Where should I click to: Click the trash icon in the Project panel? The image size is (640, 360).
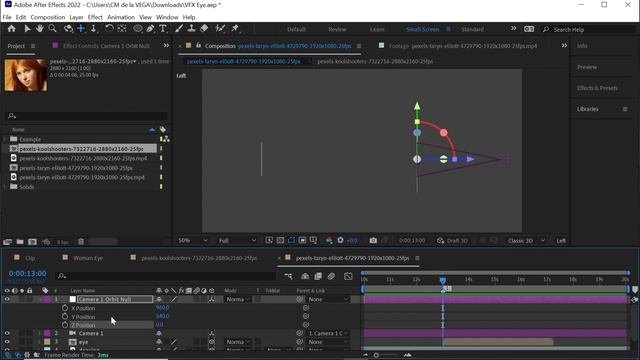coord(81,242)
